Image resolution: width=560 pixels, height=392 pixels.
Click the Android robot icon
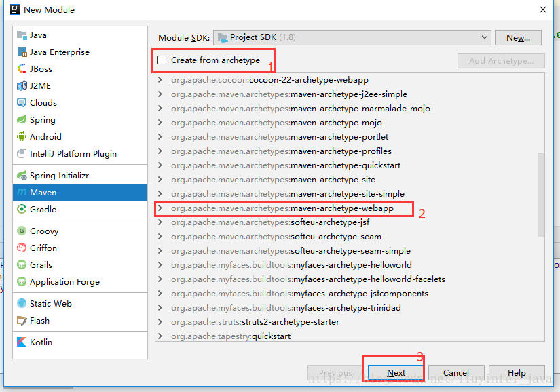(x=22, y=136)
